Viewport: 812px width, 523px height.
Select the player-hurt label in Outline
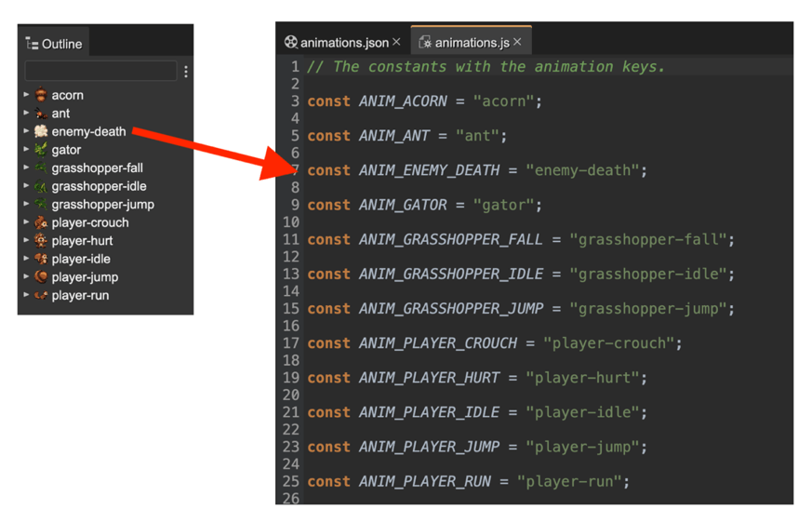[82, 240]
